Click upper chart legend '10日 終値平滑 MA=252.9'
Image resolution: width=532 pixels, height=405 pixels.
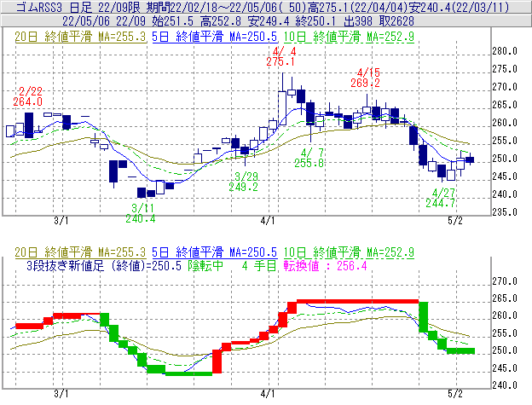click(350, 37)
